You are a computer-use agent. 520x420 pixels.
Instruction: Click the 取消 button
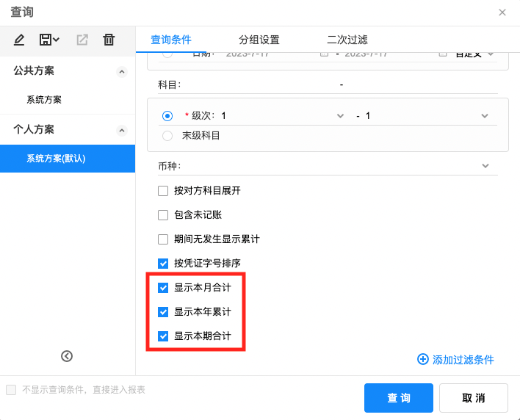[x=473, y=398]
